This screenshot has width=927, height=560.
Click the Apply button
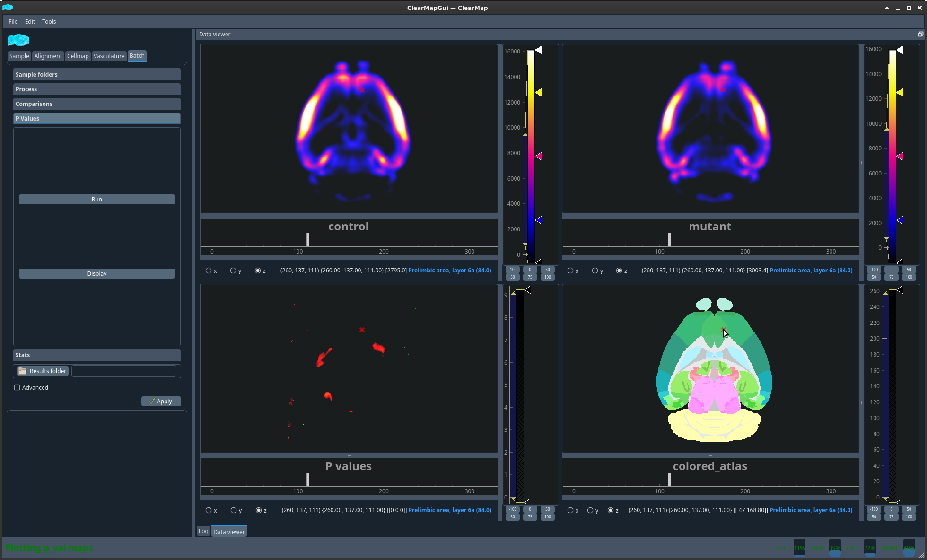click(x=161, y=401)
